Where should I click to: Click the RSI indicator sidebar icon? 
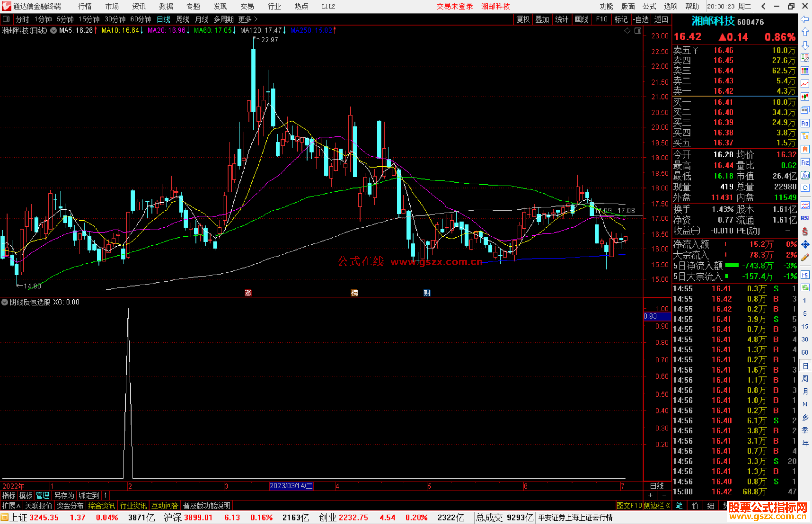(x=805, y=218)
